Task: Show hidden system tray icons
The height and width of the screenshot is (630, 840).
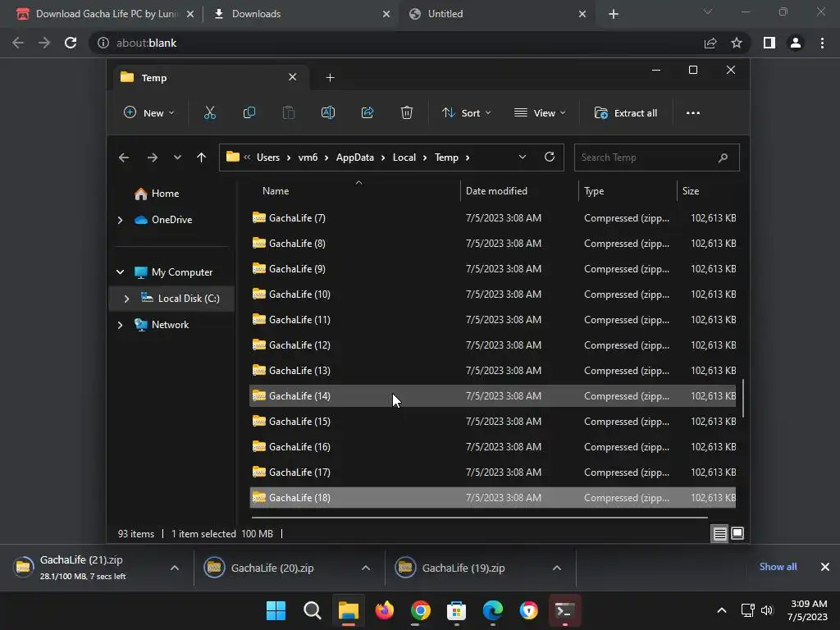Action: pos(722,610)
